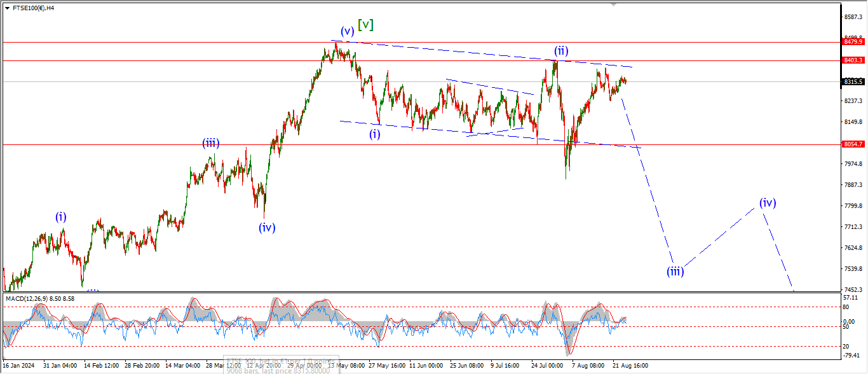Screen dimensions: 868x374
Task: Select the green [v] wave label
Action: click(x=365, y=25)
